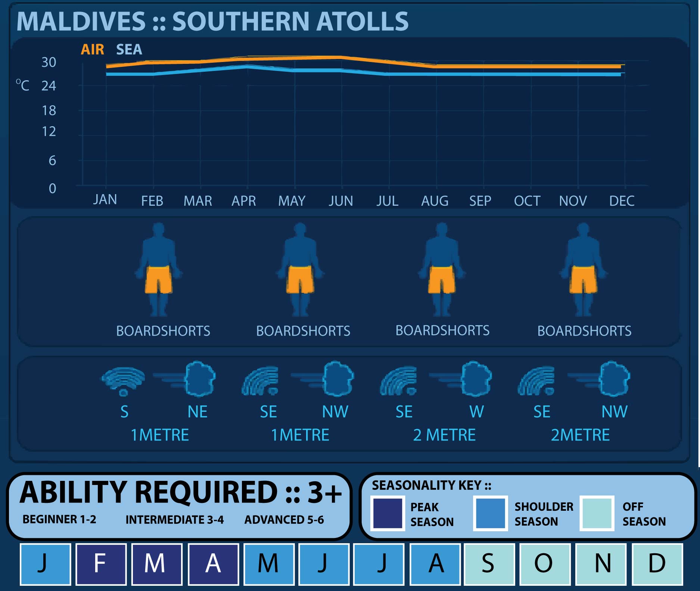The height and width of the screenshot is (591, 700).
Task: Choose the O month box
Action: (545, 564)
